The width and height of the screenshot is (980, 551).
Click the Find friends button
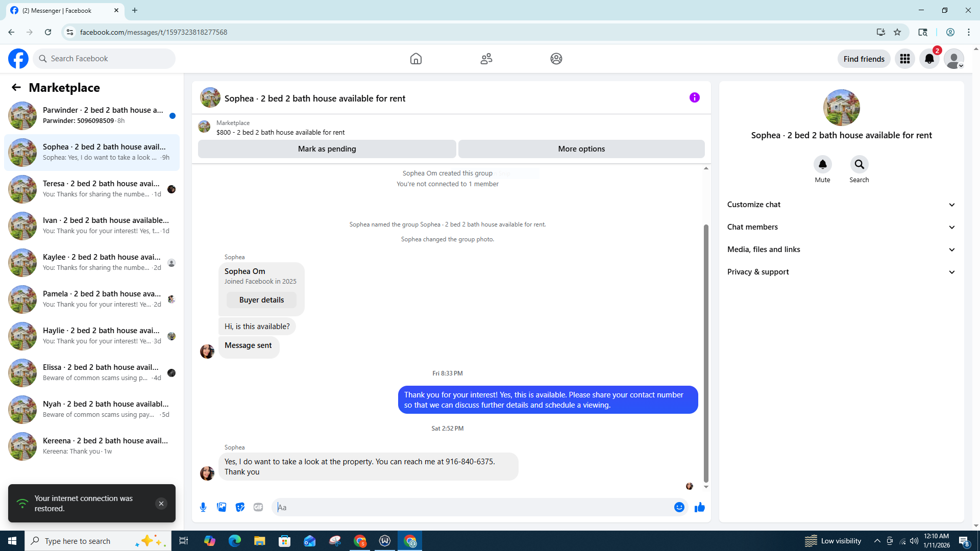[x=864, y=59]
